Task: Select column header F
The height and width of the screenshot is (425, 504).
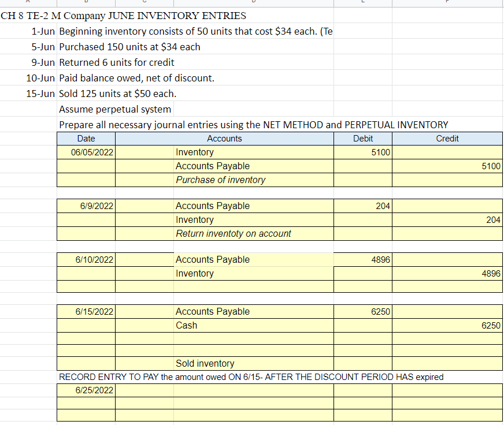Action: 447,3
